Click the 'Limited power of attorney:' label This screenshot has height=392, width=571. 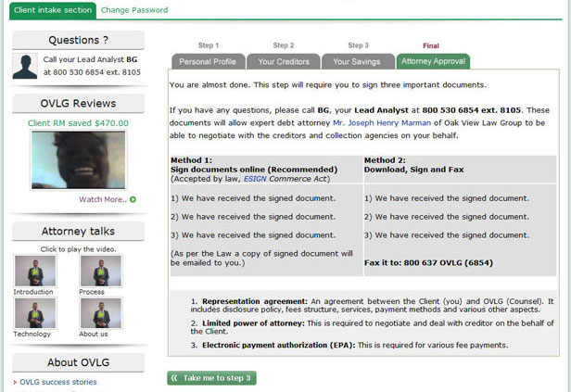coord(253,323)
